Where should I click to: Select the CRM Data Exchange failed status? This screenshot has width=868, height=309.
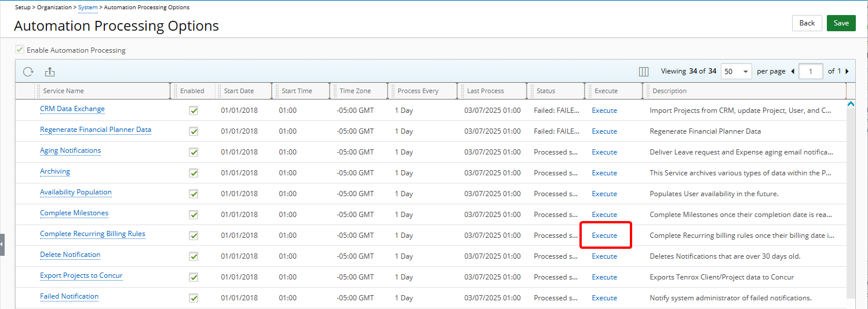tap(557, 111)
